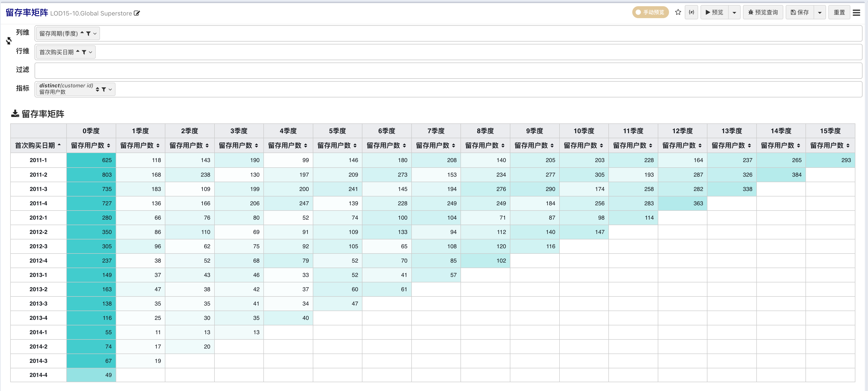Click filter icon on retention period dimension
This screenshot has width=868, height=391.
click(88, 33)
